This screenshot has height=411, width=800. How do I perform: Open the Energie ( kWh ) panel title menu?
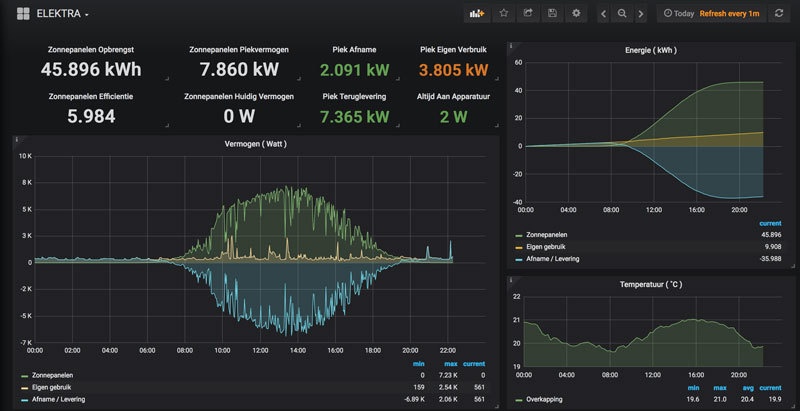[x=649, y=48]
